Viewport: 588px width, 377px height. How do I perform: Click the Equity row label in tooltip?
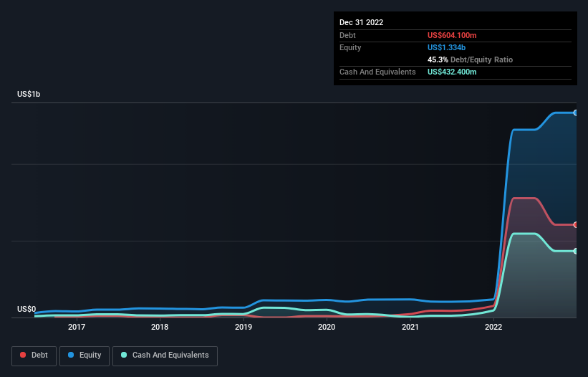(350, 47)
